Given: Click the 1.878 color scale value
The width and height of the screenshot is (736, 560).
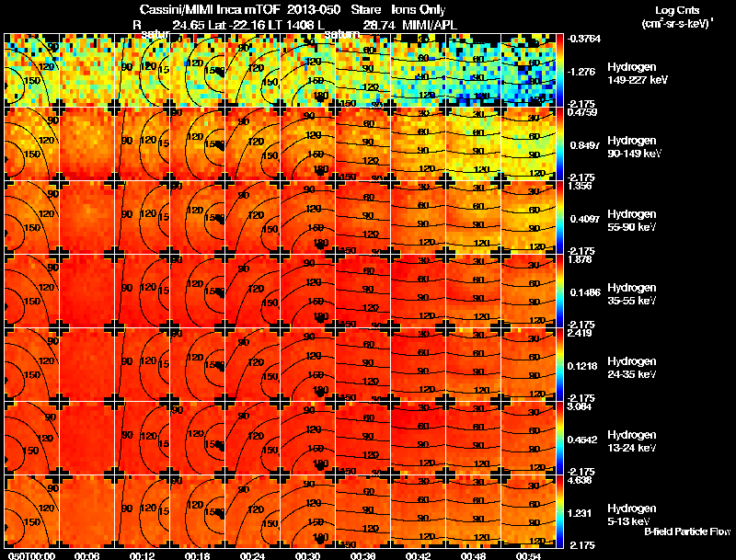Looking at the screenshot, I should [580, 259].
